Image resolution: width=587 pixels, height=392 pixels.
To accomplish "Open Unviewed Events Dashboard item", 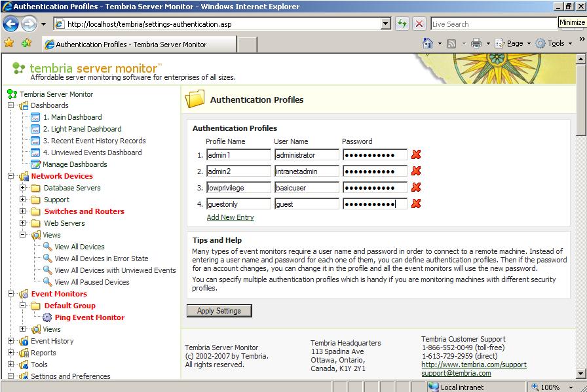I will pos(92,152).
